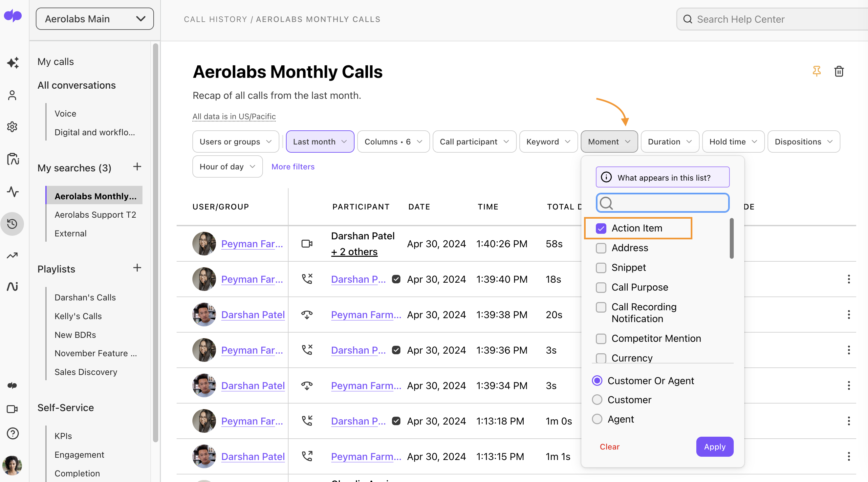Open the Hold time filter dropdown
Image resolution: width=868 pixels, height=482 pixels.
click(733, 142)
